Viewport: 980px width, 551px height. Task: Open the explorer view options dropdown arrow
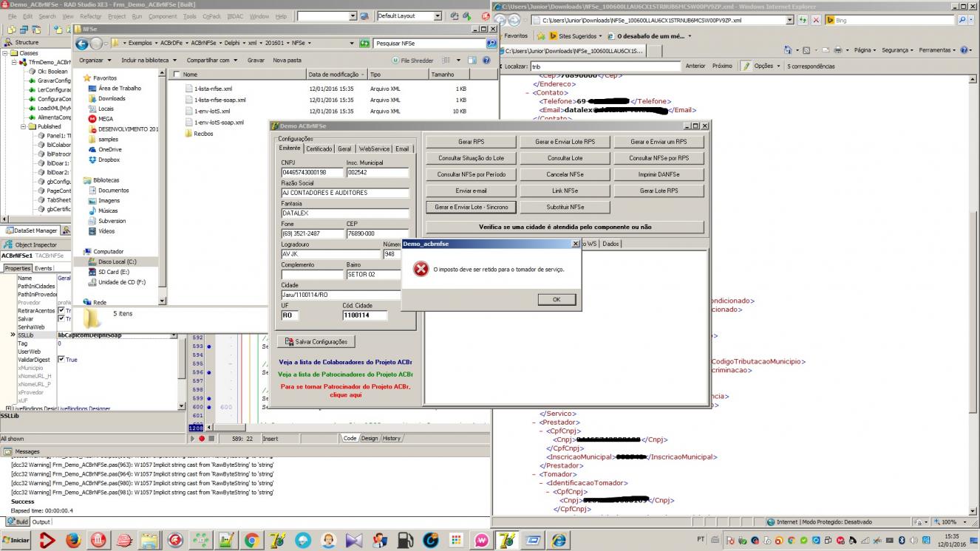(x=458, y=61)
